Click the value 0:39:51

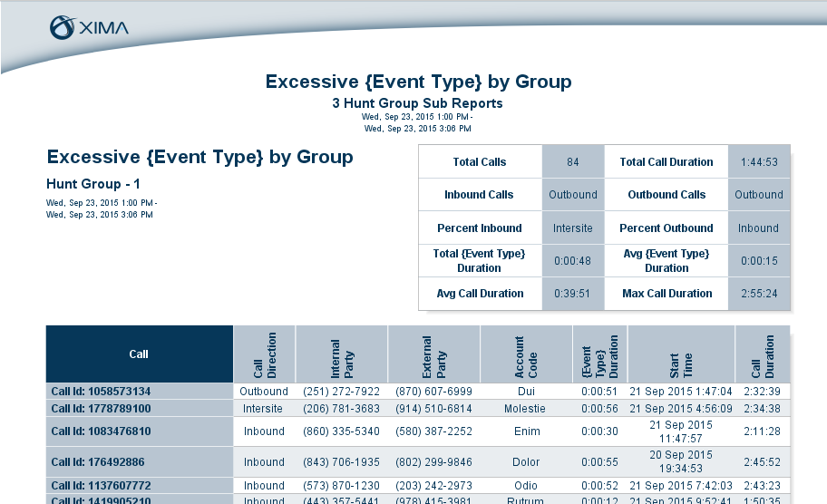tap(572, 294)
